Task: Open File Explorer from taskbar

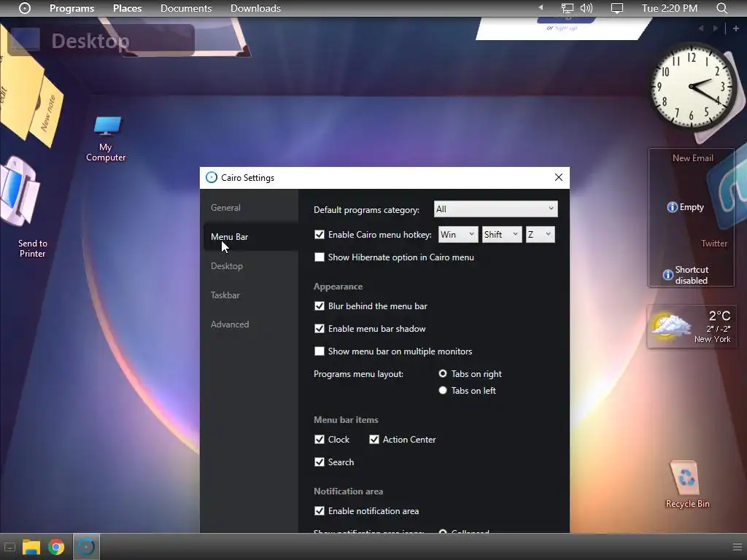Action: click(x=31, y=547)
